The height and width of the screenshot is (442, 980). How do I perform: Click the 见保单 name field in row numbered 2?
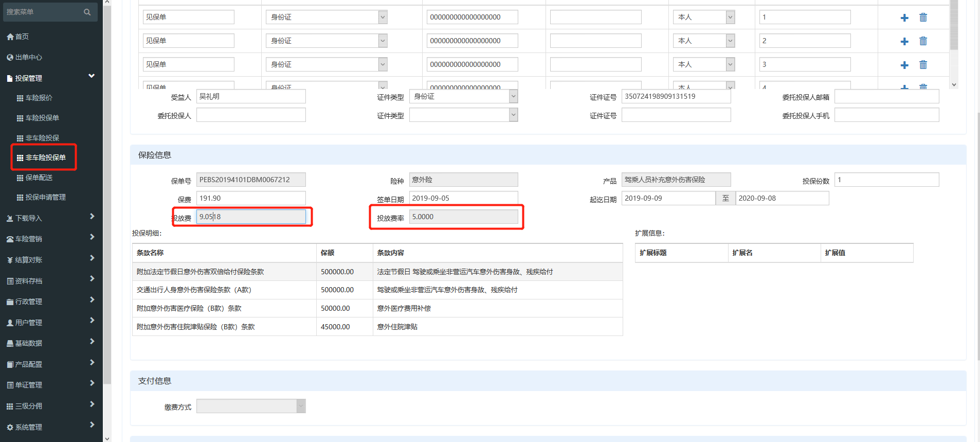pyautogui.click(x=189, y=41)
